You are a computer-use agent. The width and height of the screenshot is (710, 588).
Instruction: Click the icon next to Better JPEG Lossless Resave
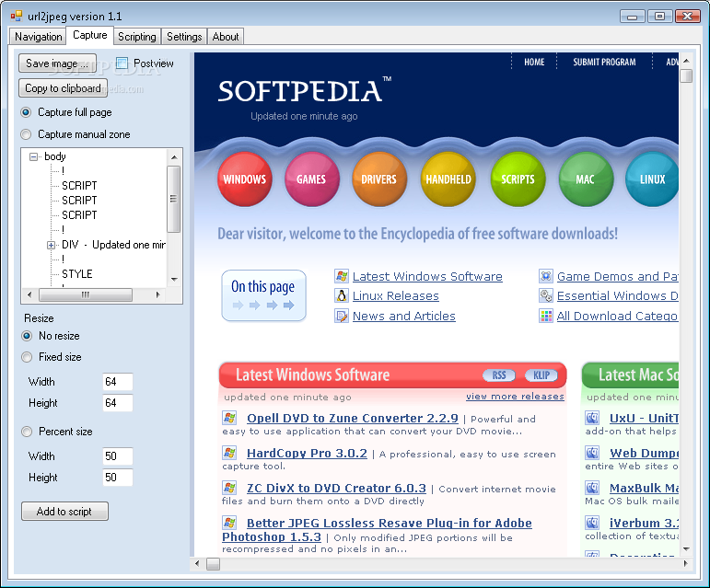tap(229, 523)
